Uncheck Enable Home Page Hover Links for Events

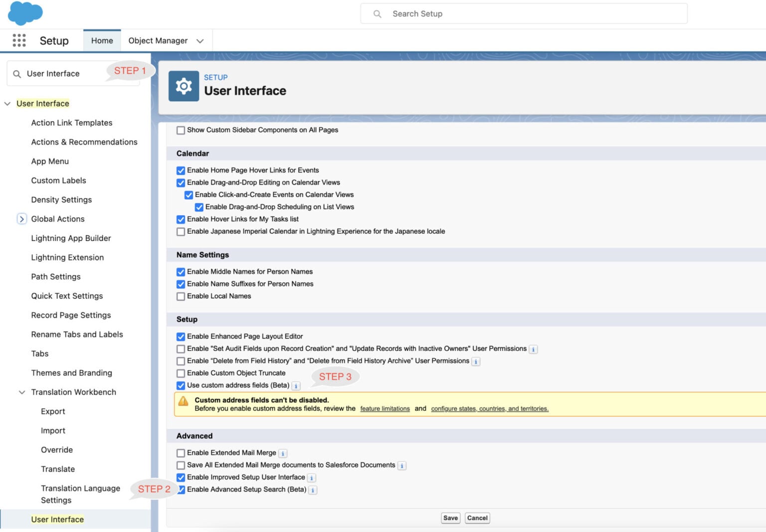click(181, 171)
